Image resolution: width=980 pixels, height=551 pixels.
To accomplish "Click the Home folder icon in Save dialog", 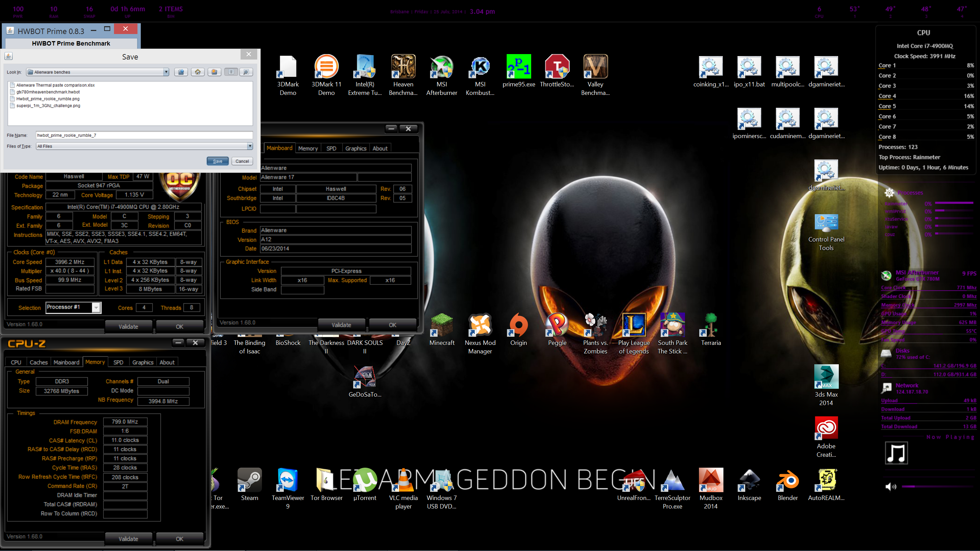I will pyautogui.click(x=198, y=72).
